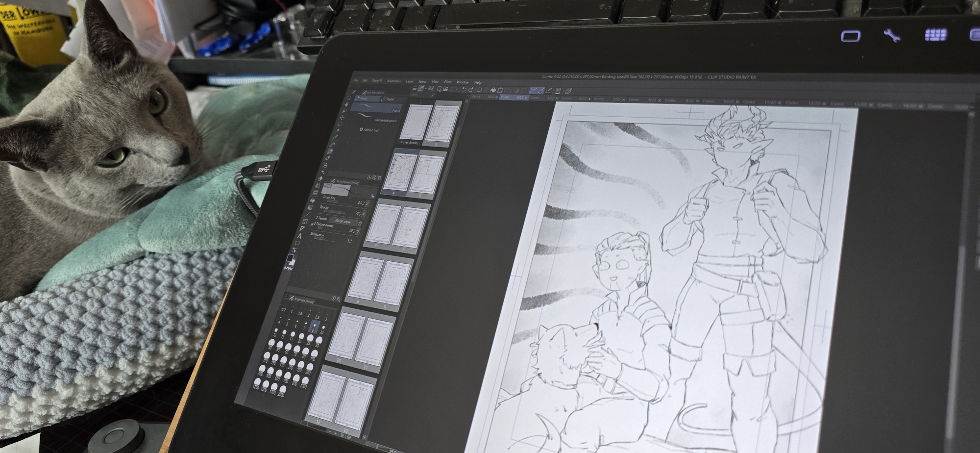The image size is (980, 453).
Task: Toggle the tool property lock icon
Action: pos(372,196)
